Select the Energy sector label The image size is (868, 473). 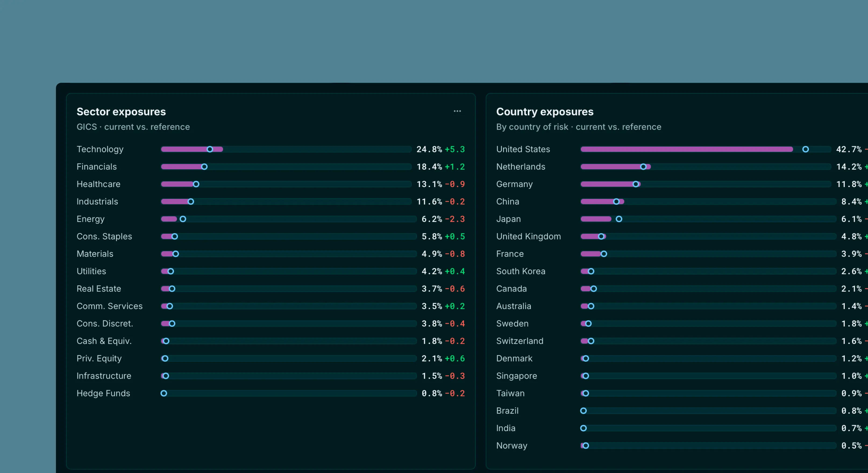pos(90,219)
